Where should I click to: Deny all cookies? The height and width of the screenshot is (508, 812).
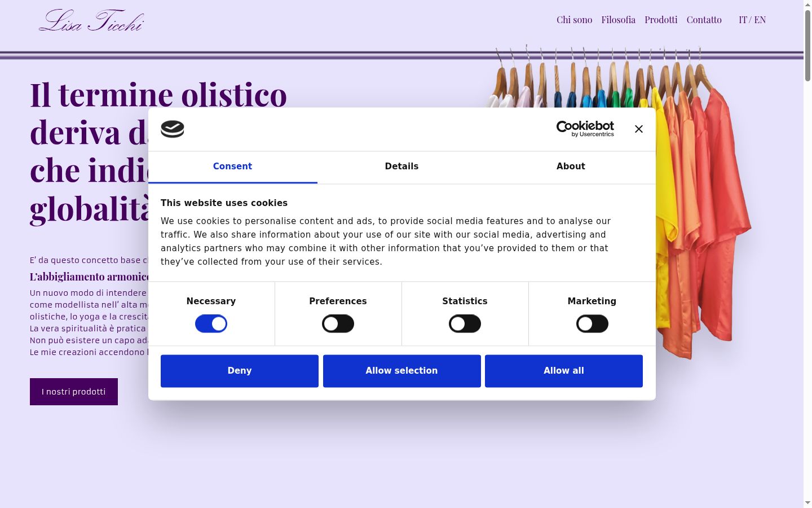click(240, 371)
